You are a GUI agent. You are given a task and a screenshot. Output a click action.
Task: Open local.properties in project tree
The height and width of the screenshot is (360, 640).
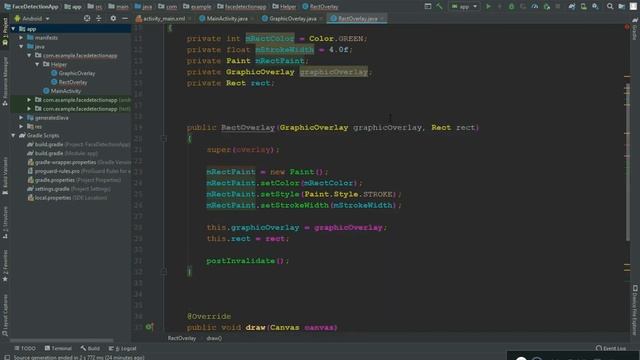pyautogui.click(x=67, y=198)
